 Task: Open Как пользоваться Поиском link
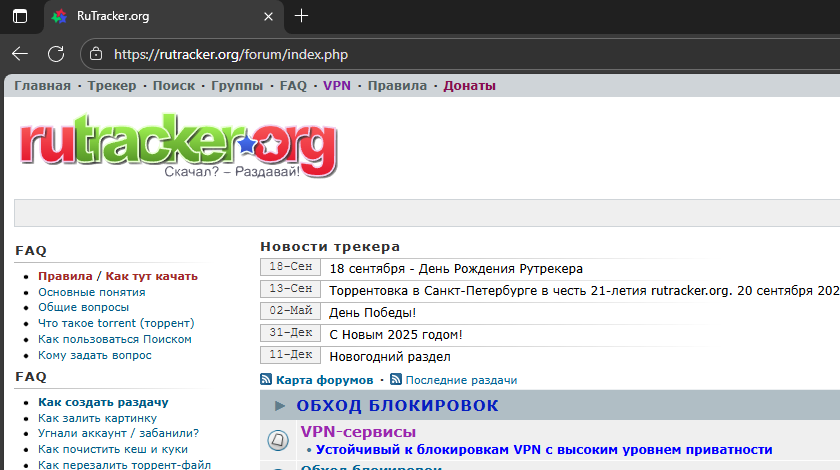click(115, 339)
